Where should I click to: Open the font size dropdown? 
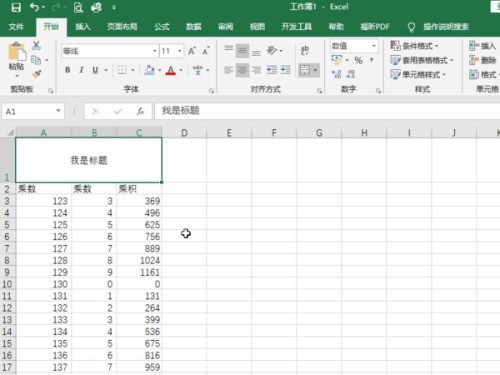180,51
